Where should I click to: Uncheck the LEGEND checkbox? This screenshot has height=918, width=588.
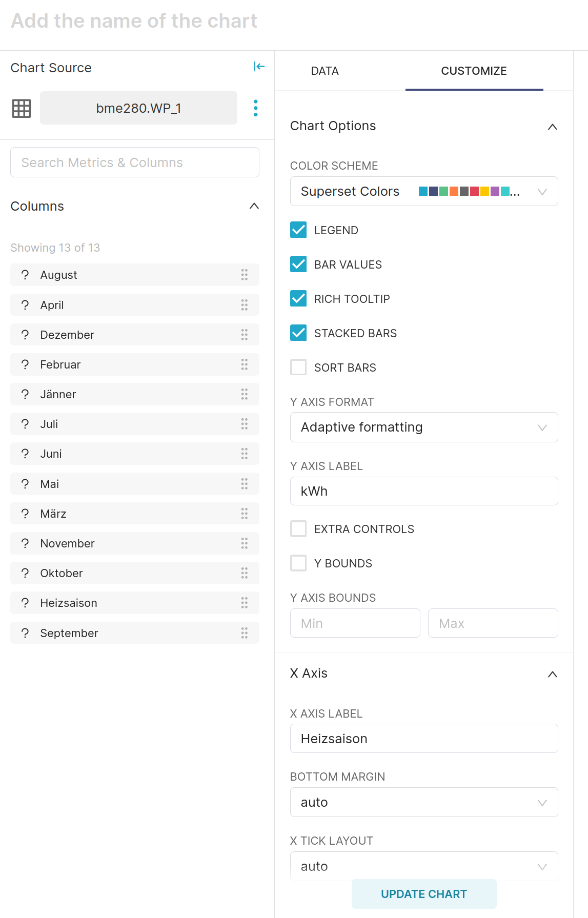[x=298, y=230]
